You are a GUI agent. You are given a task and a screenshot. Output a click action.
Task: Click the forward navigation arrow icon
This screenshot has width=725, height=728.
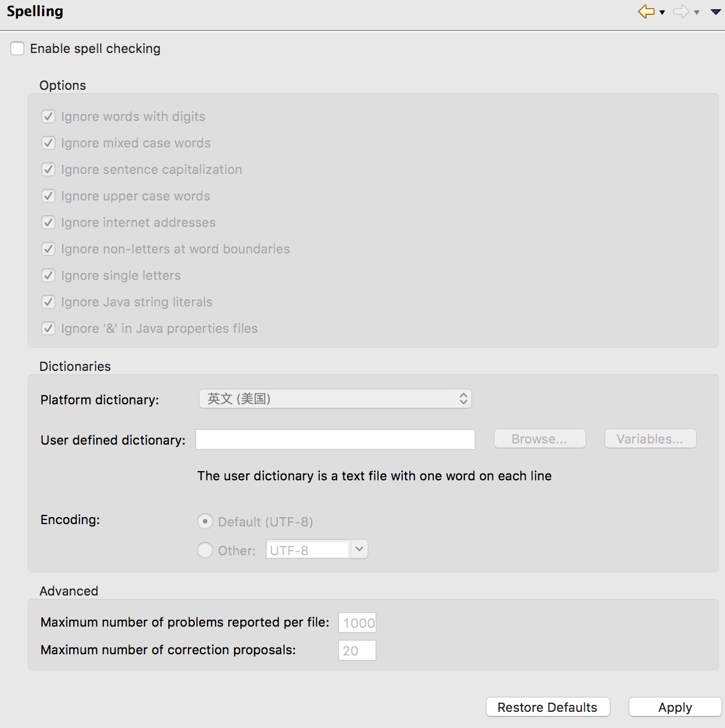tap(681, 12)
